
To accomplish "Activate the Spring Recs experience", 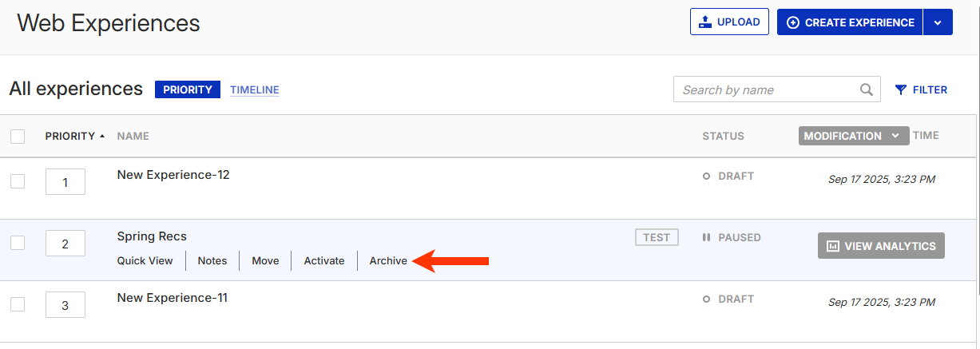I will coord(324,260).
